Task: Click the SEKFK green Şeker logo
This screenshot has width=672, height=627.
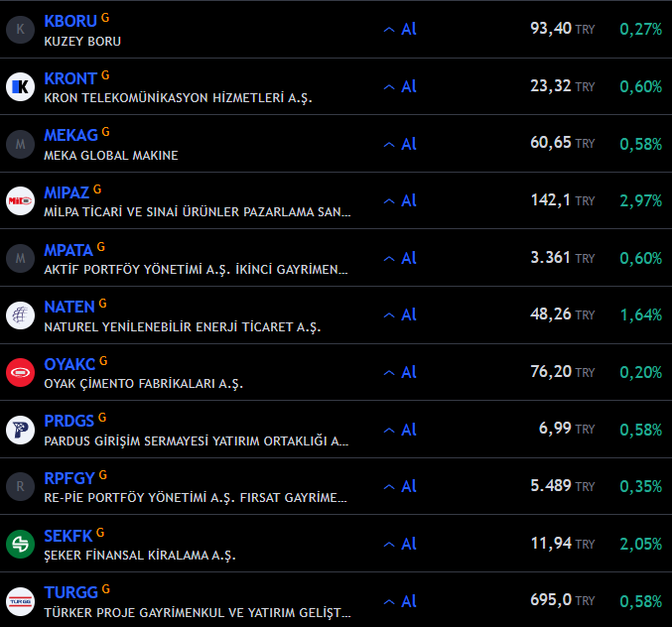Action: pos(20,544)
